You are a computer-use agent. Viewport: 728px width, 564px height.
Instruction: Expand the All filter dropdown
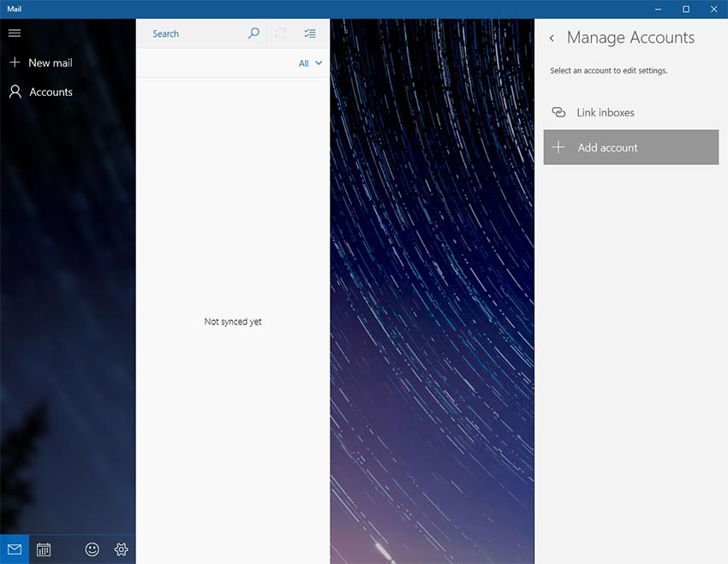coord(310,63)
